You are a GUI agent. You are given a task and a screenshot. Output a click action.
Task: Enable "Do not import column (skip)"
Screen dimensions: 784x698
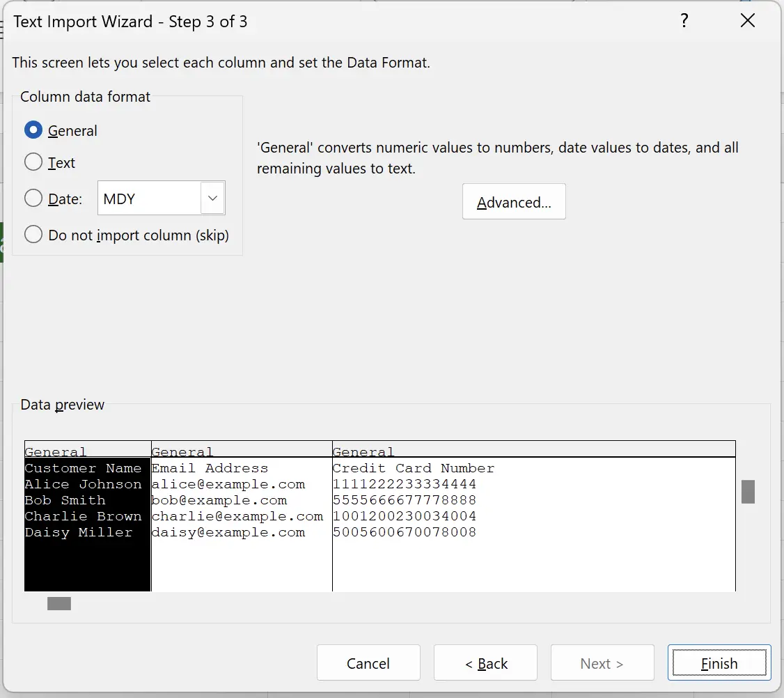click(33, 235)
